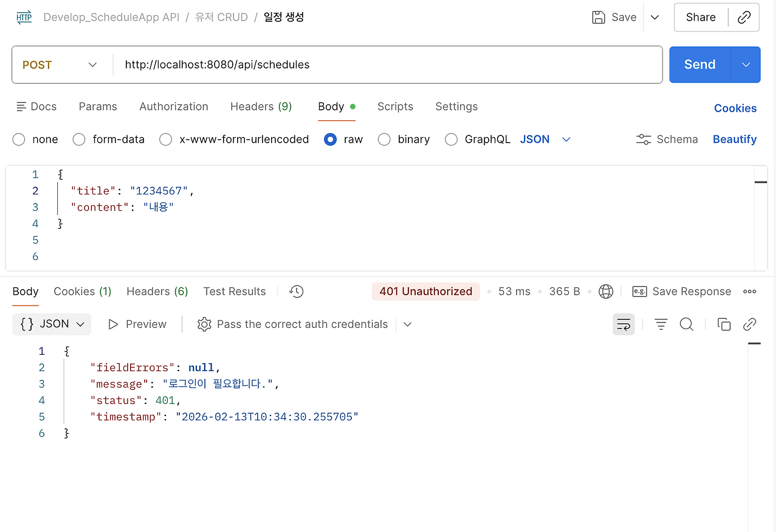Viewport: 778px width, 532px height.
Task: Click the response message "로그인이 필요합니다."
Action: [218, 384]
